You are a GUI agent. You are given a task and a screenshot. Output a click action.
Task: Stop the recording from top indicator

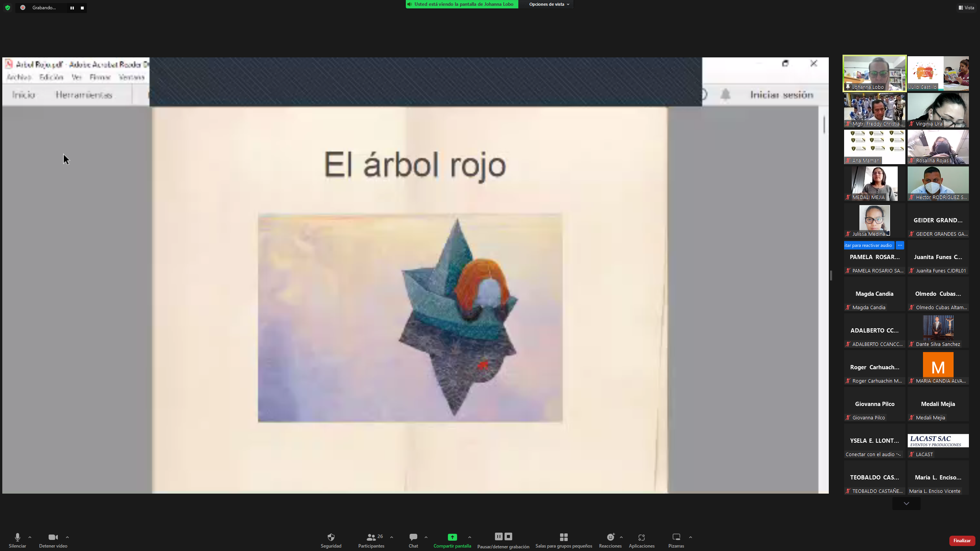pyautogui.click(x=82, y=8)
